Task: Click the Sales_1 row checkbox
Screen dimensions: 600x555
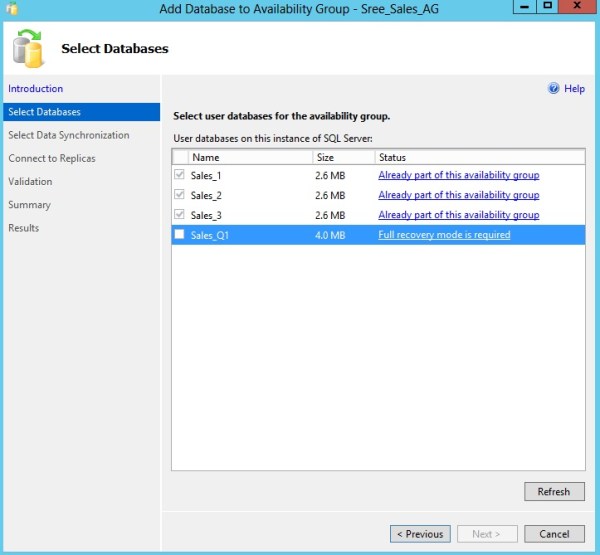Action: (180, 175)
